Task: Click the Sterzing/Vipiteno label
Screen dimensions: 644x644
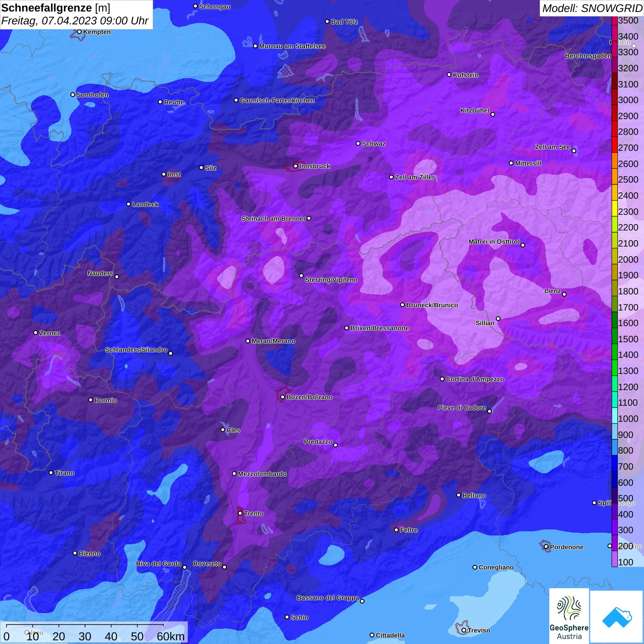Action: 331,280
